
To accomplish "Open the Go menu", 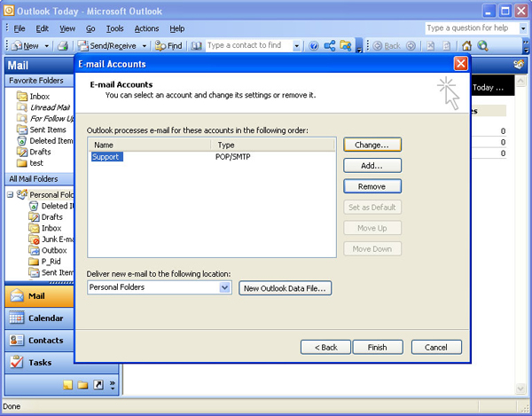I will pos(90,28).
